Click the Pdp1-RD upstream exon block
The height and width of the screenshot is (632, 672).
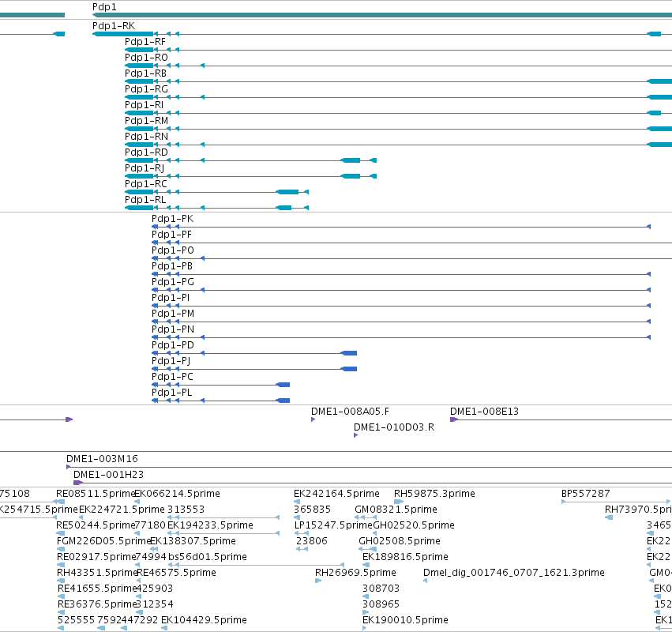point(351,160)
